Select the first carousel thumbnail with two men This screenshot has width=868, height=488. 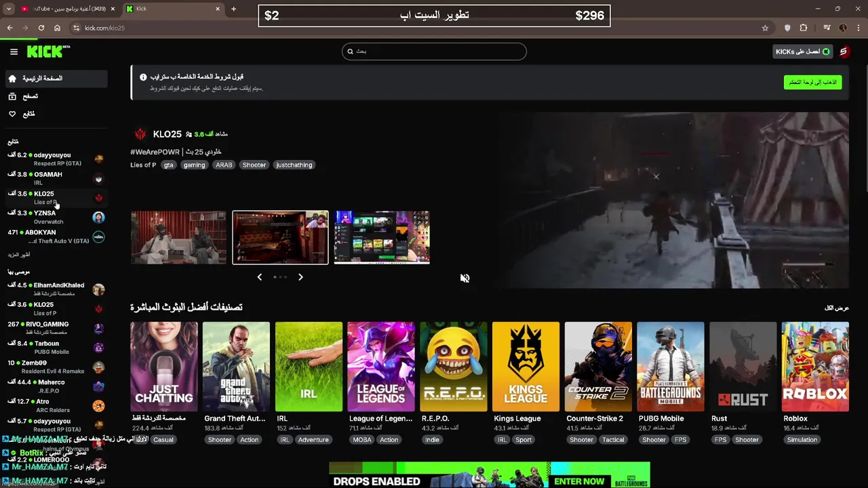click(178, 237)
